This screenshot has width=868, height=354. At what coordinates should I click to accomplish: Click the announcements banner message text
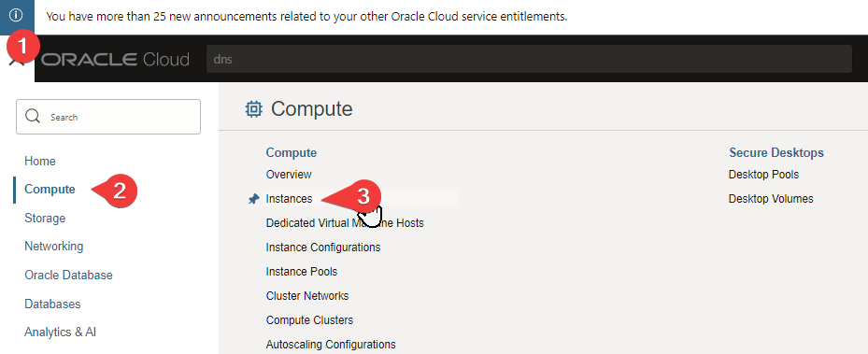(306, 16)
